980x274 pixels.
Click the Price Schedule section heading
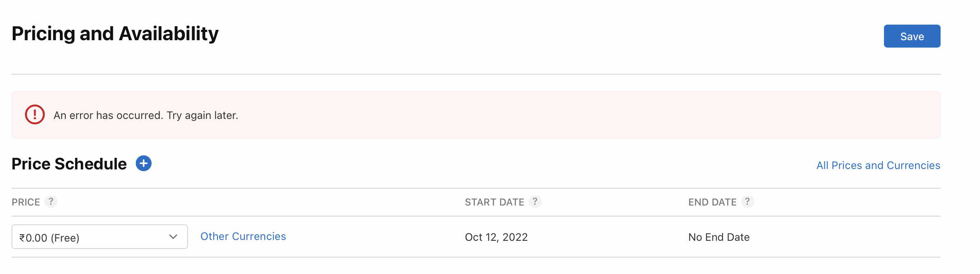tap(69, 164)
